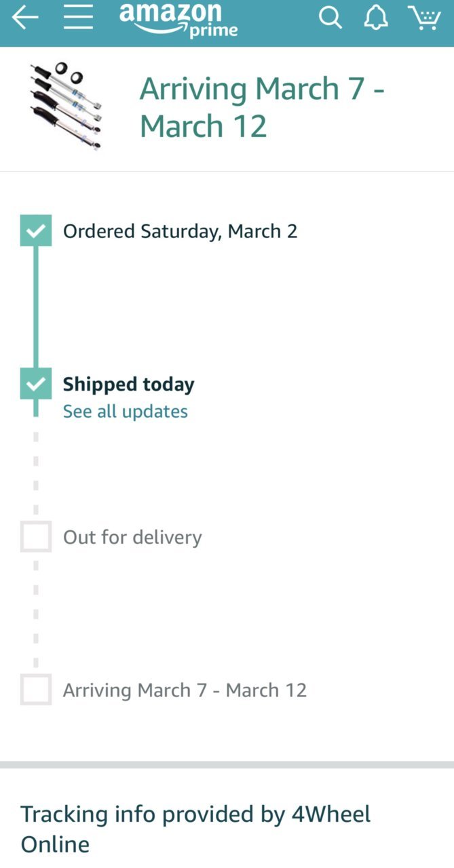
Task: Click the Ordered Saturday checked box
Action: tap(35, 231)
